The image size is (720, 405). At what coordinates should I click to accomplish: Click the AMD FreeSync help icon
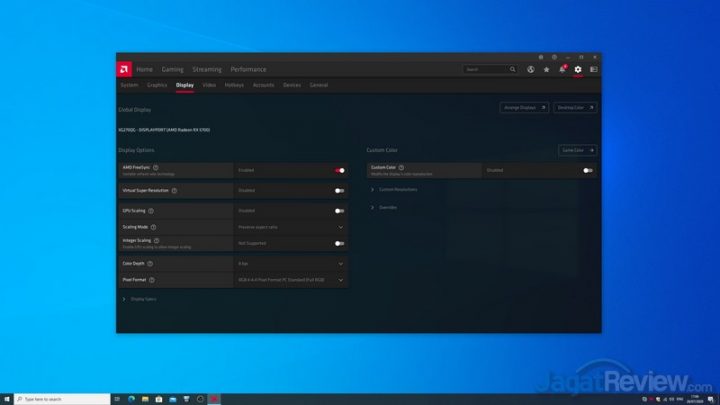pos(156,168)
